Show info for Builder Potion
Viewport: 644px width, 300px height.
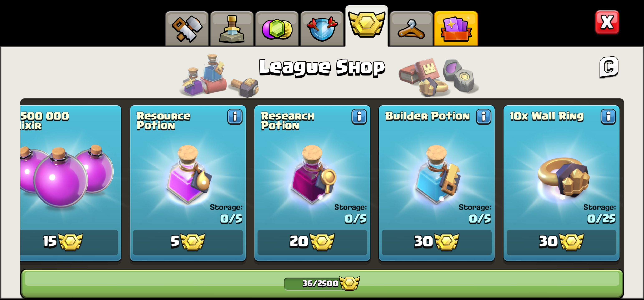(x=483, y=117)
